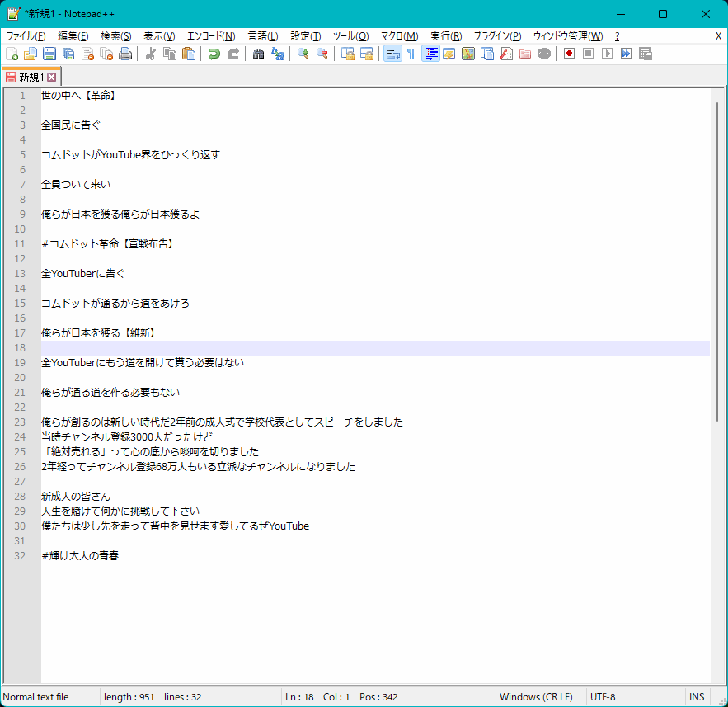728x707 pixels.
Task: Start macro recording red button
Action: click(569, 54)
